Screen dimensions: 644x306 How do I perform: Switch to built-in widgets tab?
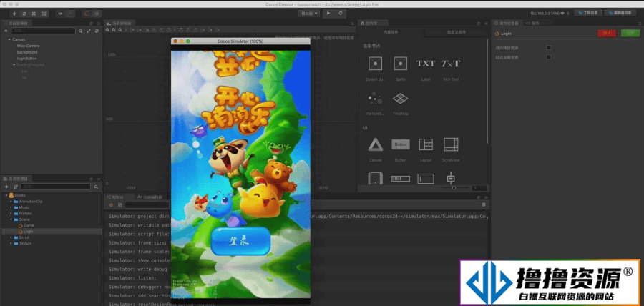[x=391, y=32]
